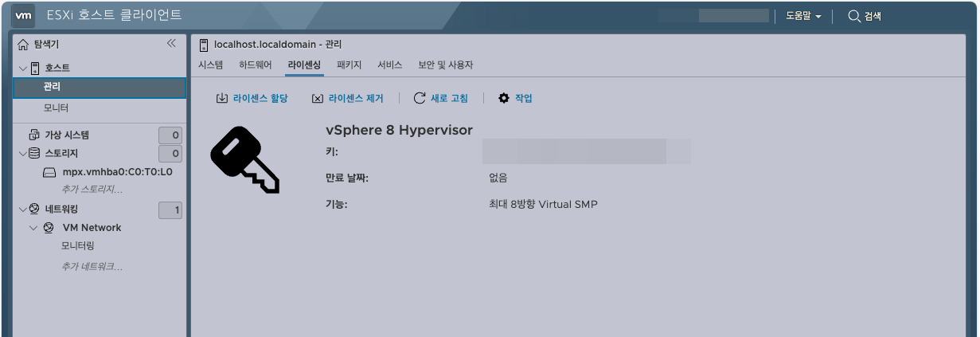
Task: Open the 도움말 dropdown menu
Action: tap(803, 16)
